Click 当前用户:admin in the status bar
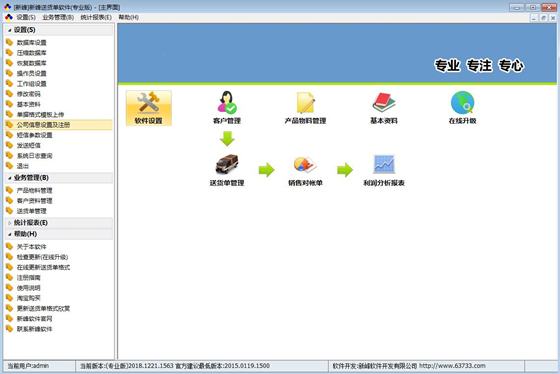The image size is (560, 374). pos(28,366)
